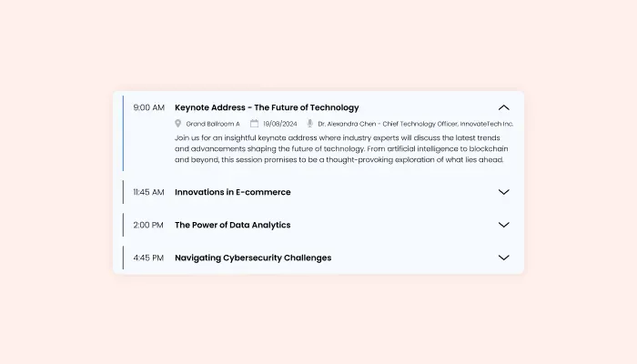
Task: Expand the Innovations in E-commerce session
Action: click(x=504, y=192)
